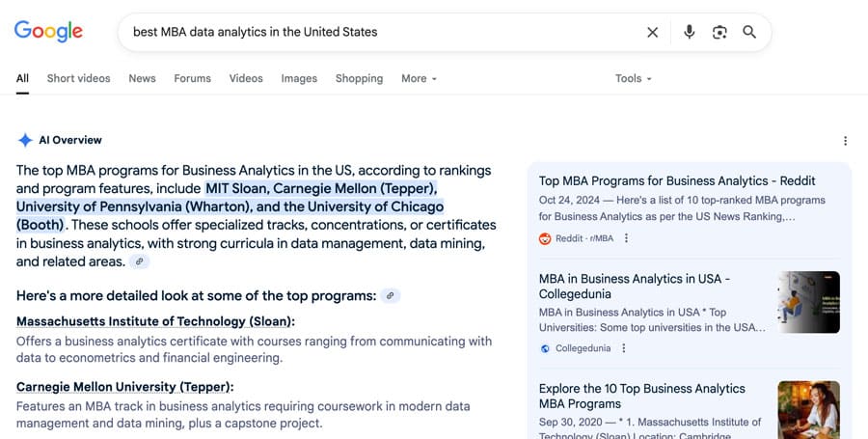Viewport: 868px width, 439px height.
Task: Open "Top MBA Programs for Business Analytics - Reddit"
Action: (x=677, y=181)
